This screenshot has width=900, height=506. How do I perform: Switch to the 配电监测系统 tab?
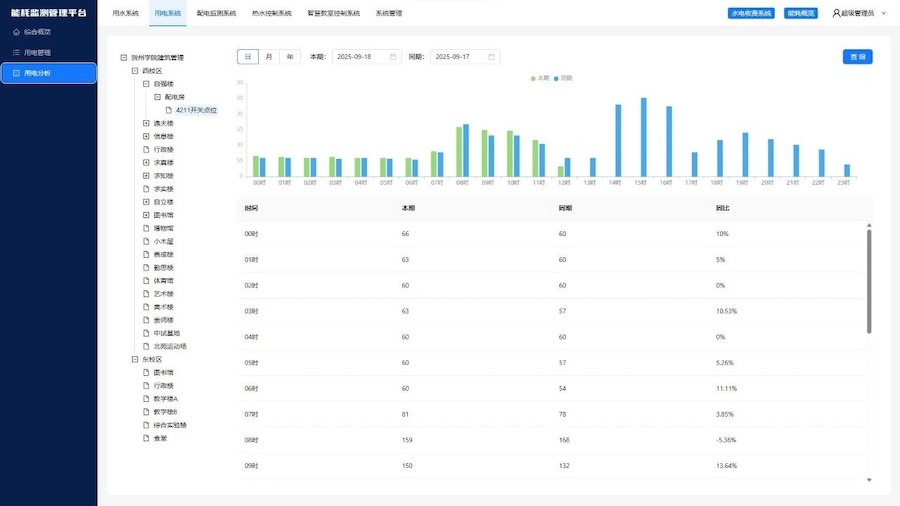217,13
